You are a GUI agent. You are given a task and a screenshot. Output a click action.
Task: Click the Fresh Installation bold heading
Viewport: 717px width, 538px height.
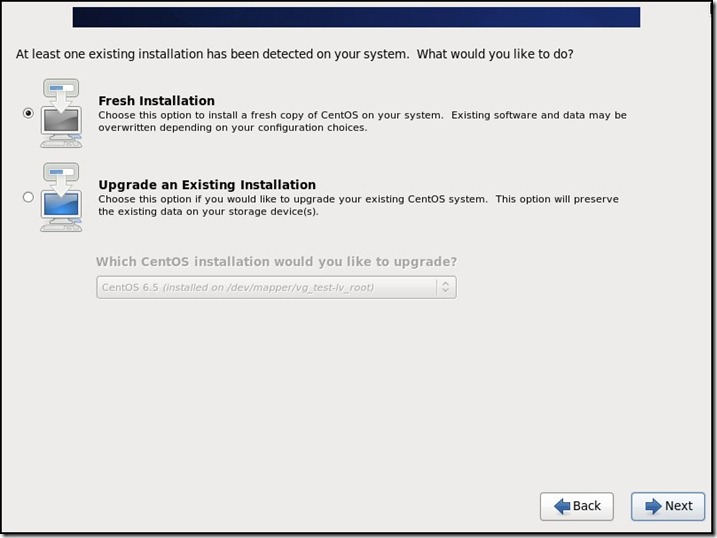(156, 101)
